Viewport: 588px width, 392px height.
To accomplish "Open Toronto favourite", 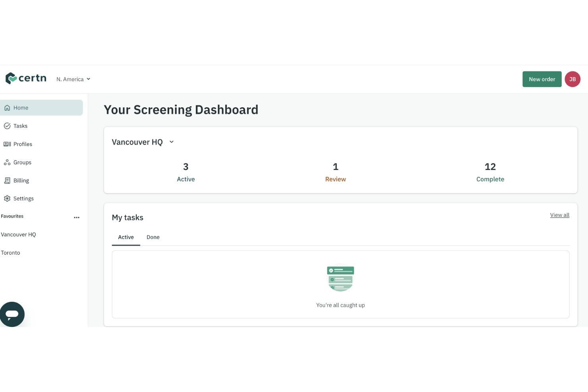I will 10,253.
